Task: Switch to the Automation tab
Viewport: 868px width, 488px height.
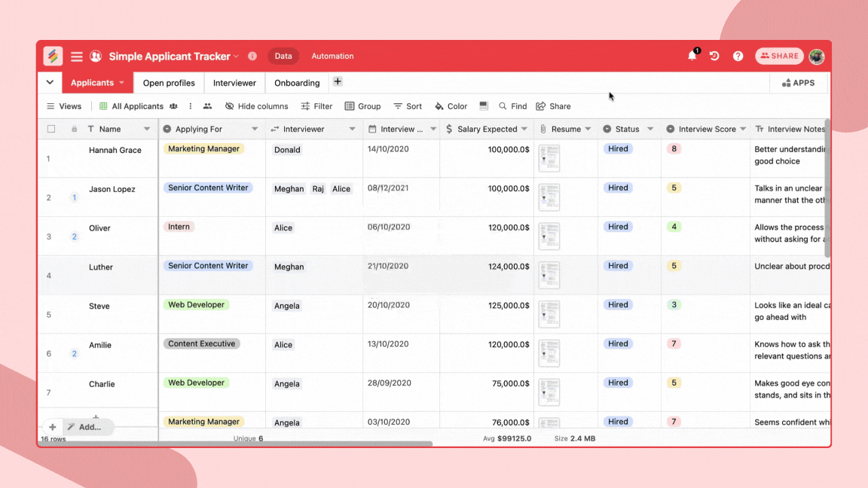Action: (332, 56)
